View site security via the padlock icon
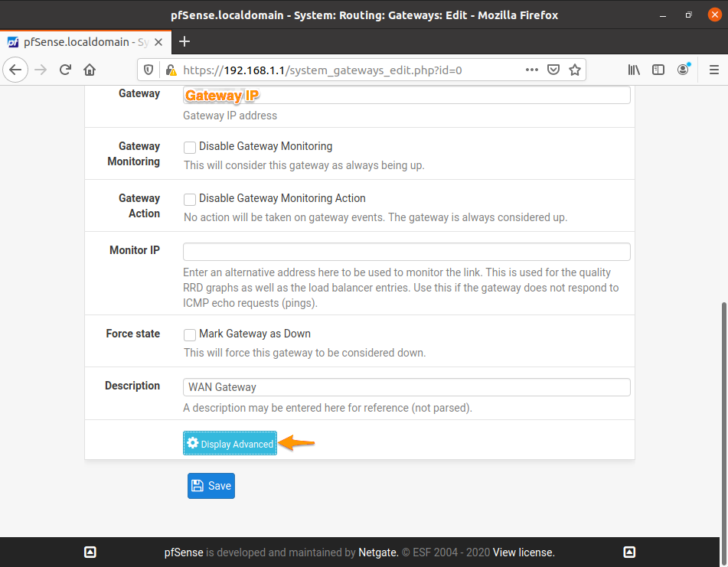 click(x=170, y=69)
